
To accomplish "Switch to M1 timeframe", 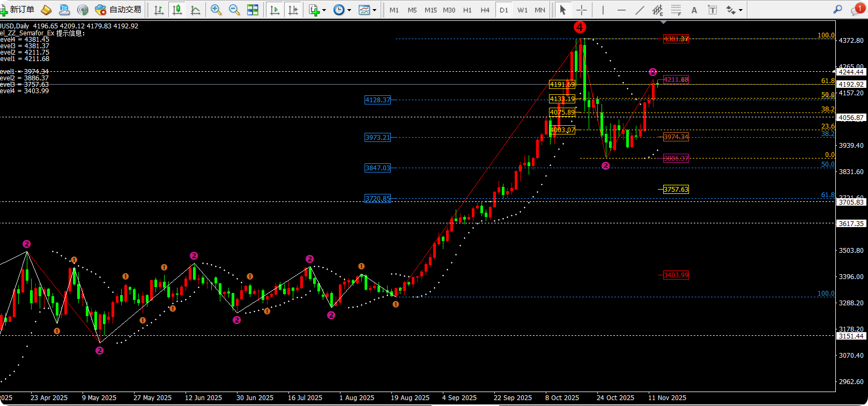I will (x=394, y=10).
